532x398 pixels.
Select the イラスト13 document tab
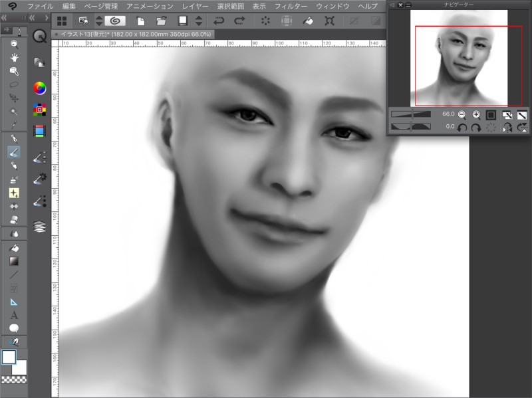(134, 35)
